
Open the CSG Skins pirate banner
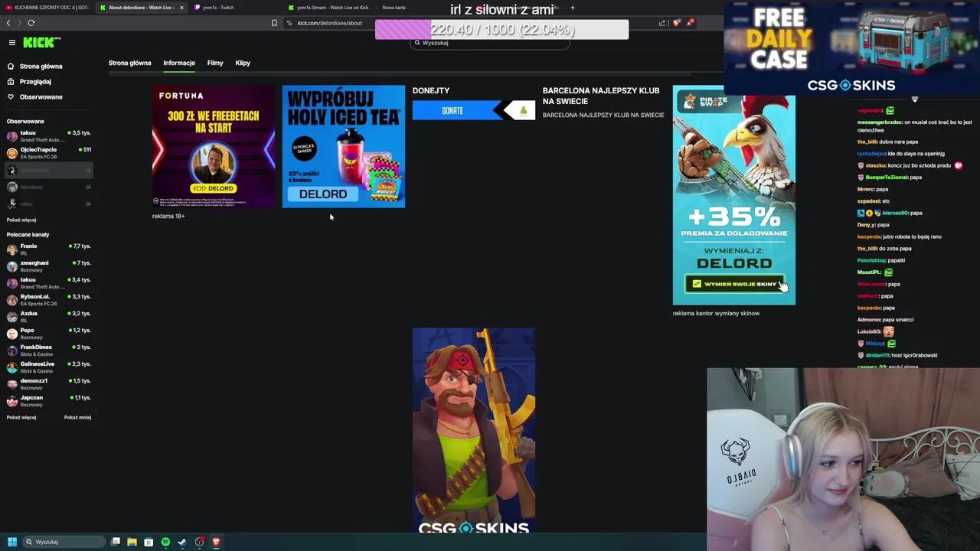[474, 431]
